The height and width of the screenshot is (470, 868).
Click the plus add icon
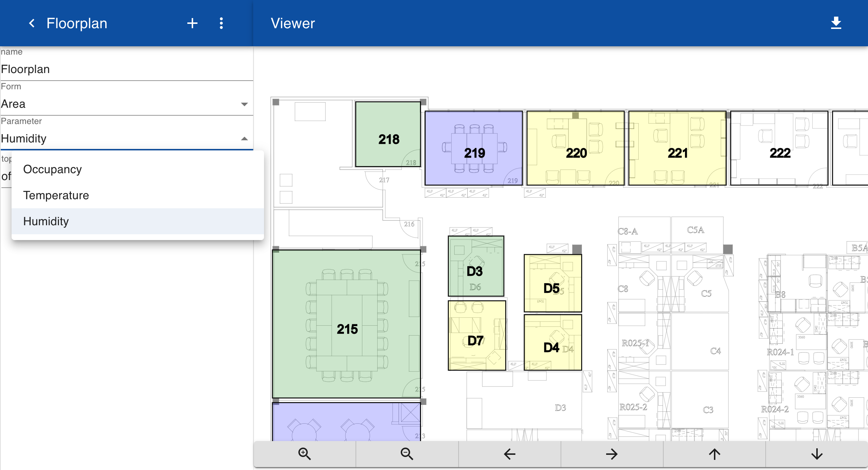click(192, 23)
